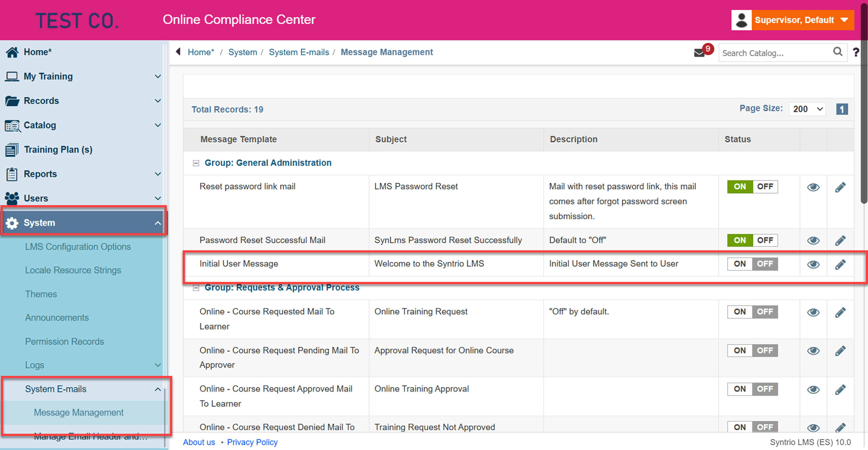Click the user profile avatar icon

click(x=741, y=20)
